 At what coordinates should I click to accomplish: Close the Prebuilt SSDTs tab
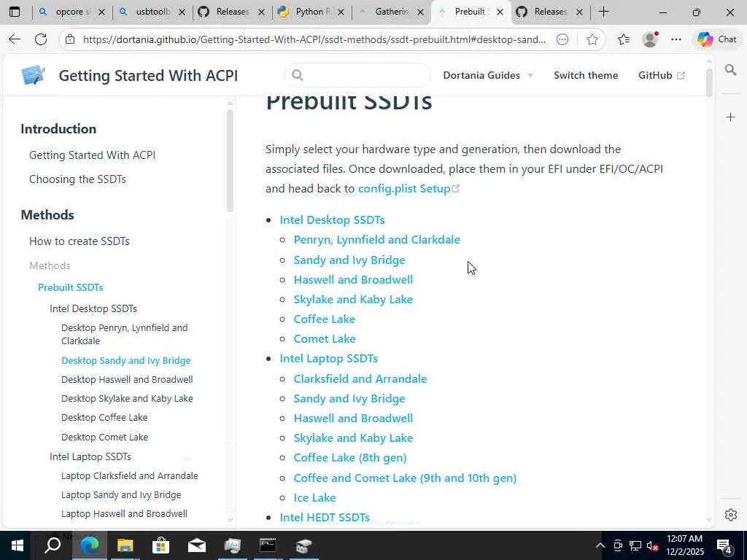pos(500,12)
